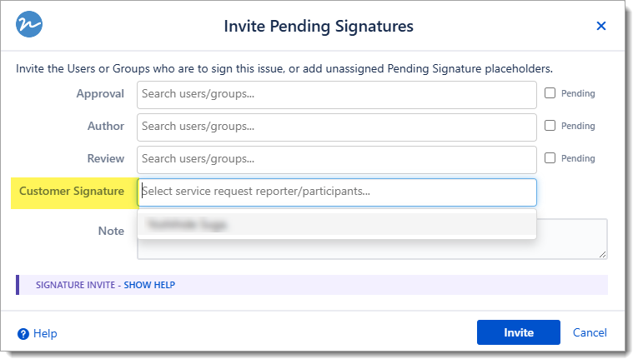Cancel the signature invite dialog

[590, 332]
